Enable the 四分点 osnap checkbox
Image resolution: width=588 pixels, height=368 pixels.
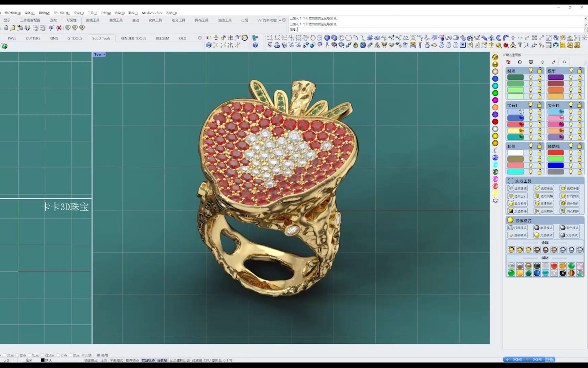click(x=42, y=355)
